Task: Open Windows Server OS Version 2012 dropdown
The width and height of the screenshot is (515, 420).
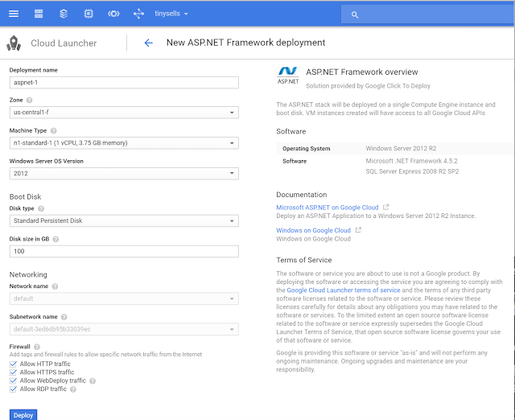Action: pyautogui.click(x=123, y=173)
